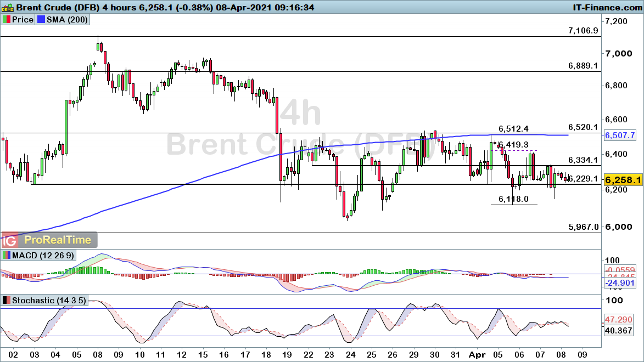Click the Stochastic legend color icon
The image size is (644, 362).
coord(6,301)
